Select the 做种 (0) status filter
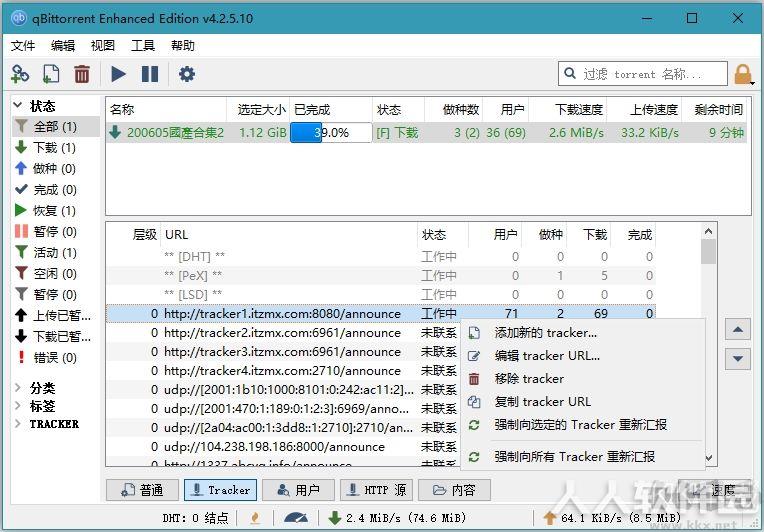The image size is (764, 532). [x=56, y=169]
